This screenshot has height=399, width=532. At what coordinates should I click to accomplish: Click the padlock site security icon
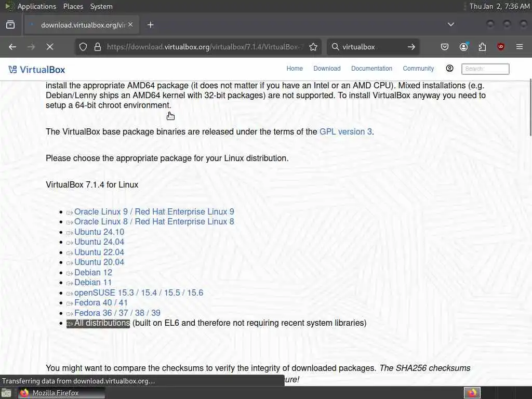(x=98, y=47)
